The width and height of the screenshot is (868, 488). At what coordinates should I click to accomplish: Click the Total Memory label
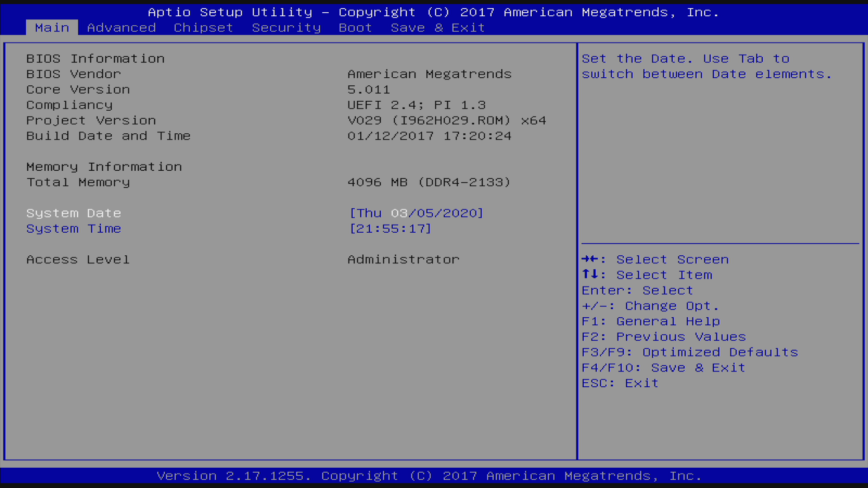coord(78,183)
